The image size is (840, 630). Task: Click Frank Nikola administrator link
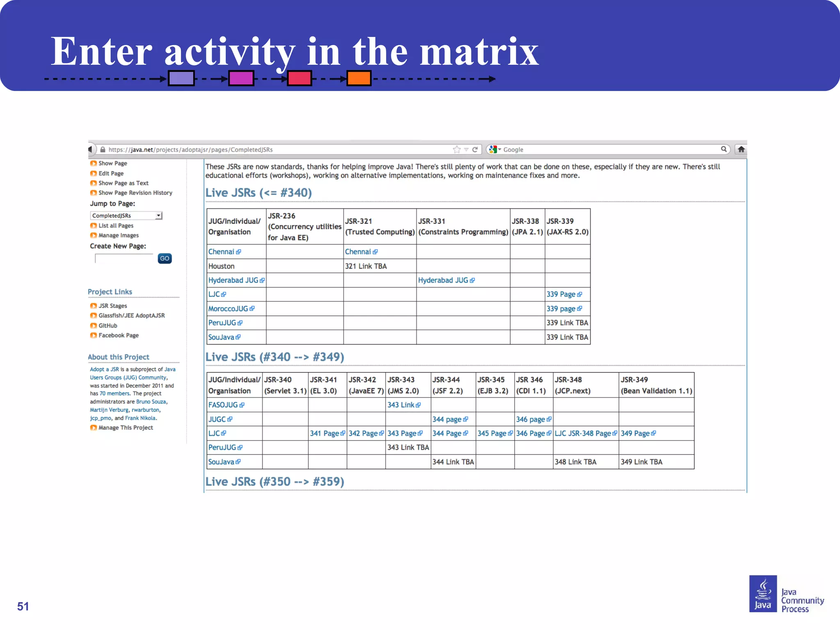pyautogui.click(x=140, y=418)
